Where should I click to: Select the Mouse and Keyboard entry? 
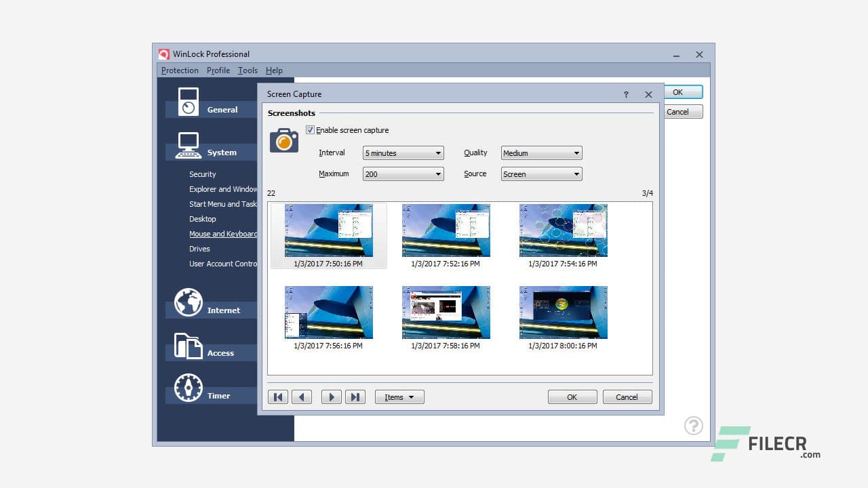coord(224,233)
